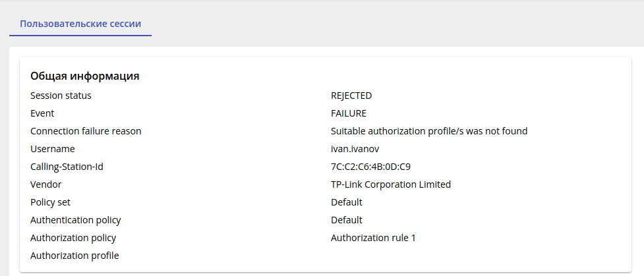Click the Event field label
Image resolution: width=644 pixels, height=276 pixels.
(42, 113)
